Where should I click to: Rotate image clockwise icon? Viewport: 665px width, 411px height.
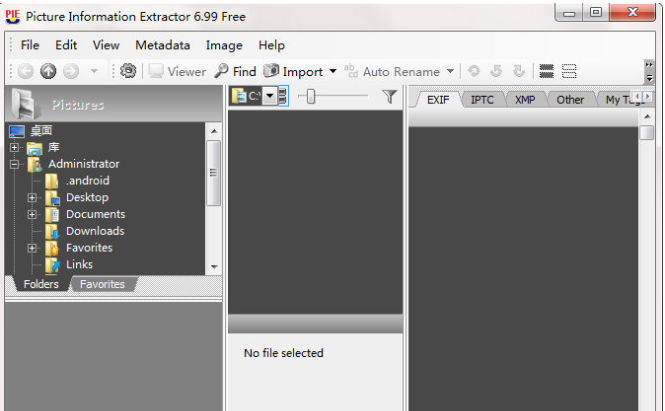519,71
